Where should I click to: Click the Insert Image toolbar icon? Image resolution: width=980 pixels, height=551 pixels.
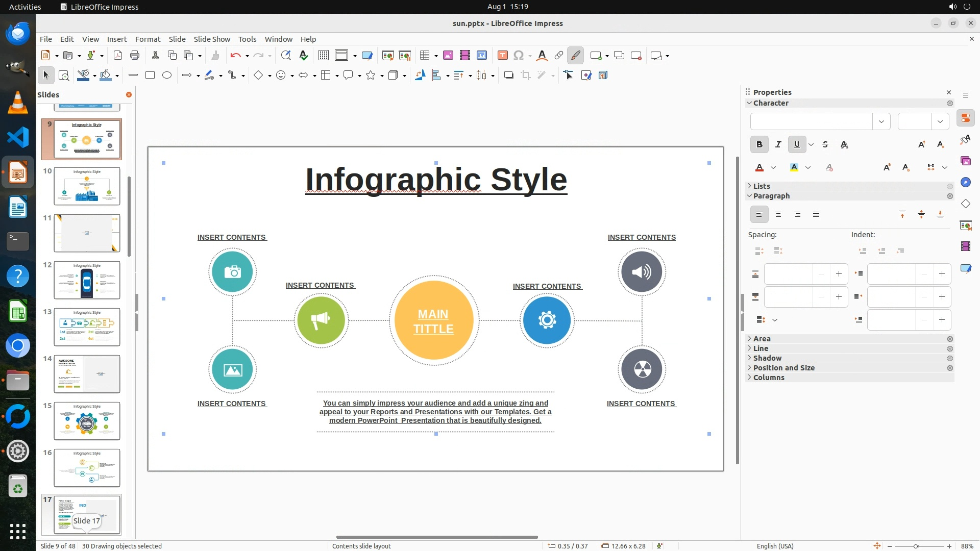(448, 56)
